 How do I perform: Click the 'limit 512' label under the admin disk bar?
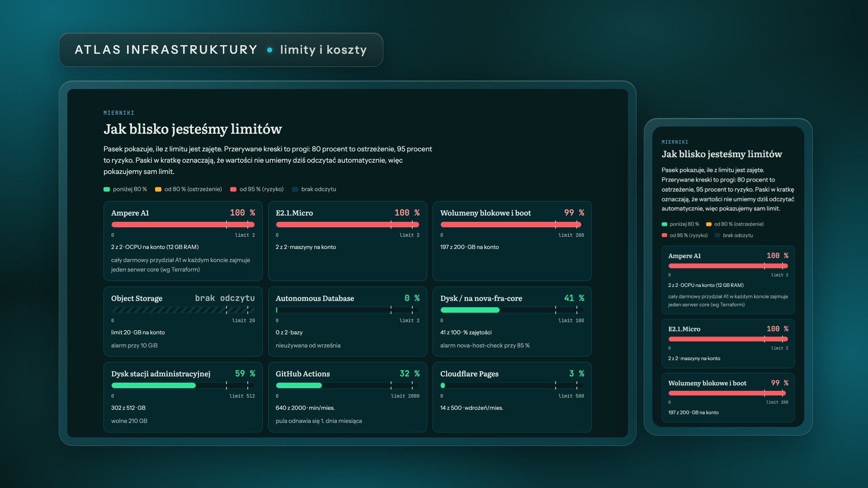coord(242,396)
